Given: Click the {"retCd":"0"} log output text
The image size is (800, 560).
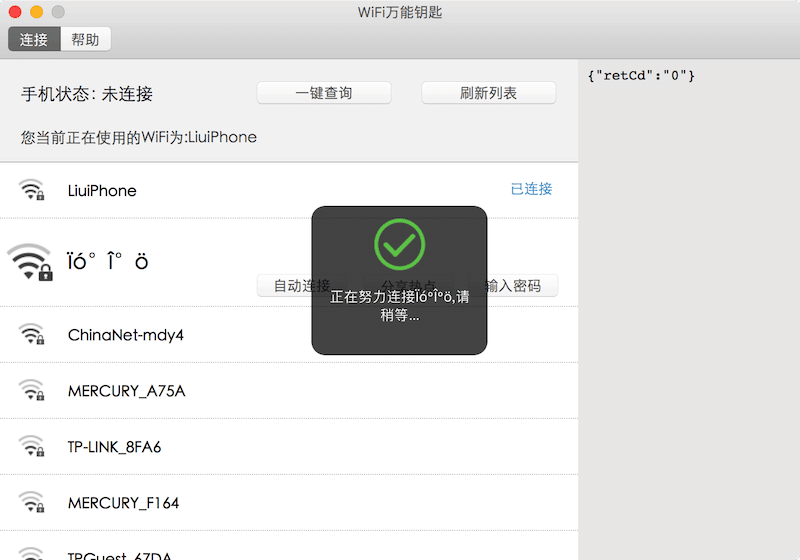Looking at the screenshot, I should click(x=641, y=76).
